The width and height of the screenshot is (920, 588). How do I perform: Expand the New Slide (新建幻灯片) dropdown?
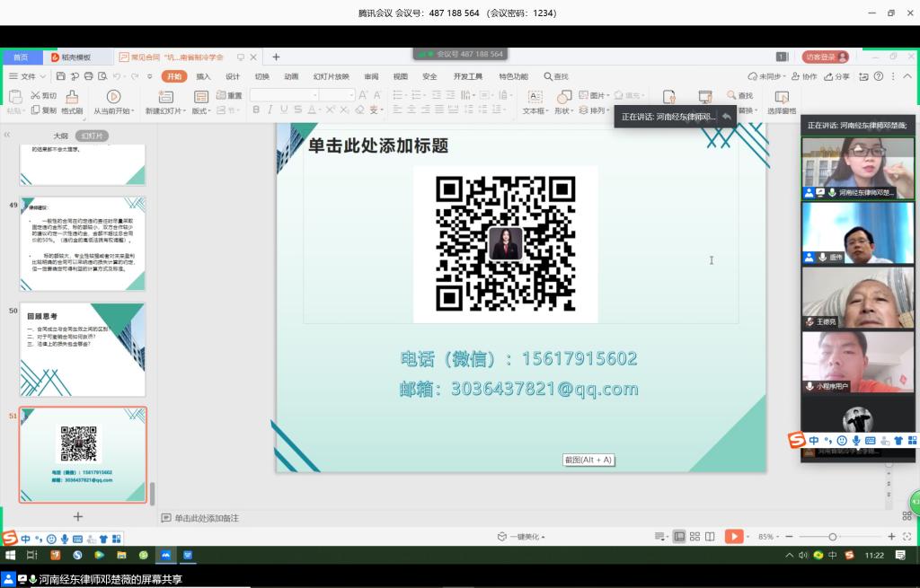(x=185, y=111)
